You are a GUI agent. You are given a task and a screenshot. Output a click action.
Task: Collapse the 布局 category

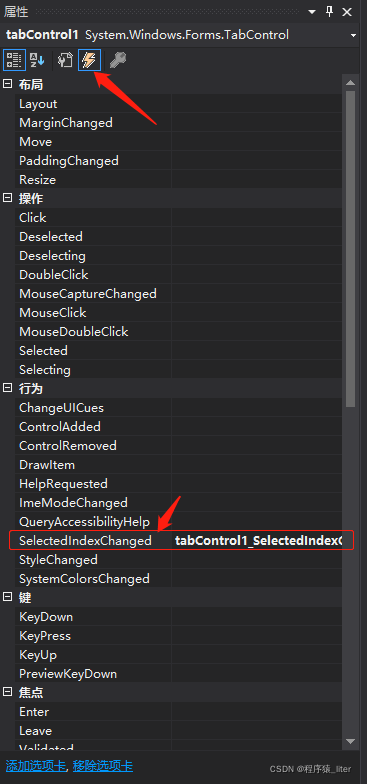pos(8,84)
